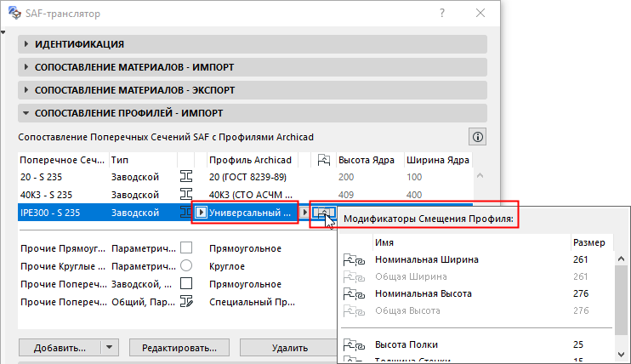Open dropdown arrow next to Добавить
The height and width of the screenshot is (364, 631).
[x=110, y=348]
